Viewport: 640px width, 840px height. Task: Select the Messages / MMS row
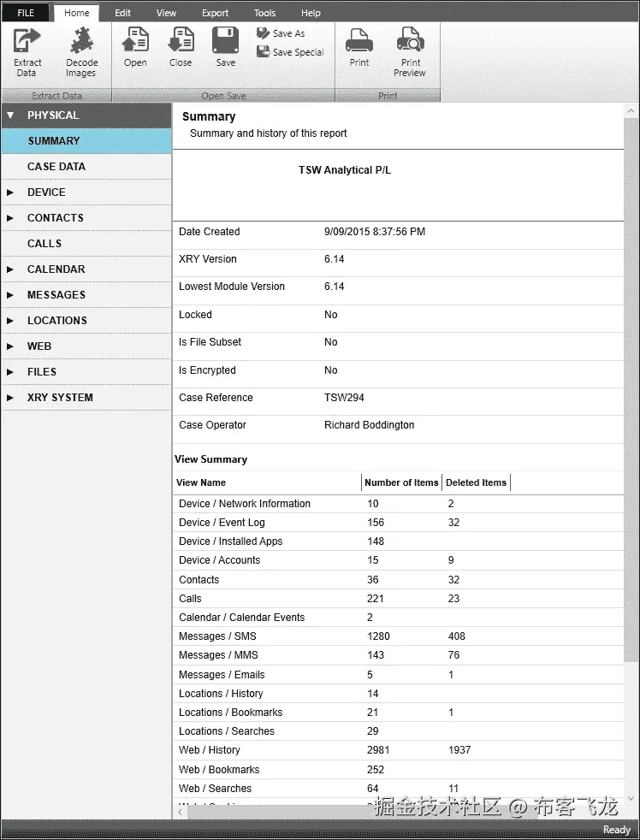point(398,655)
